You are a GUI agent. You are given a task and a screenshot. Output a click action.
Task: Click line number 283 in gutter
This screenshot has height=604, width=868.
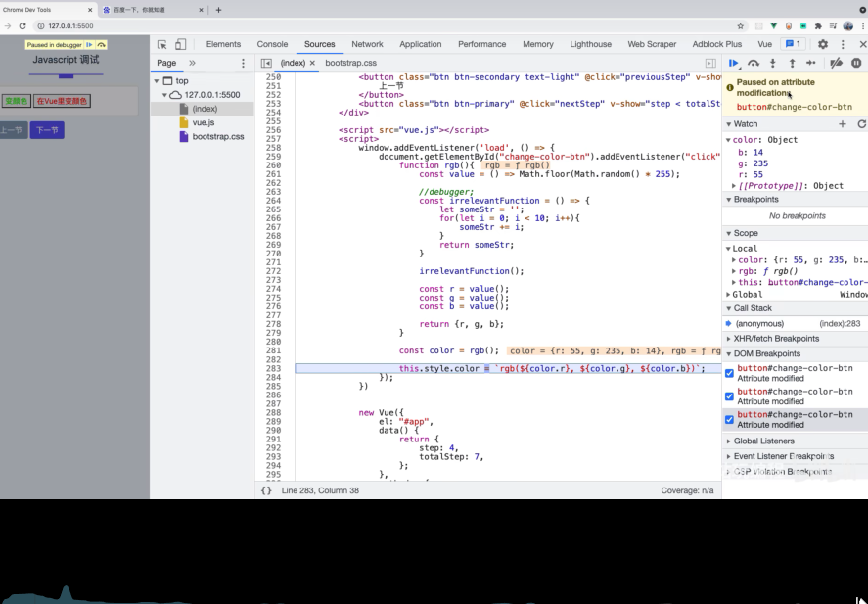pyautogui.click(x=273, y=369)
